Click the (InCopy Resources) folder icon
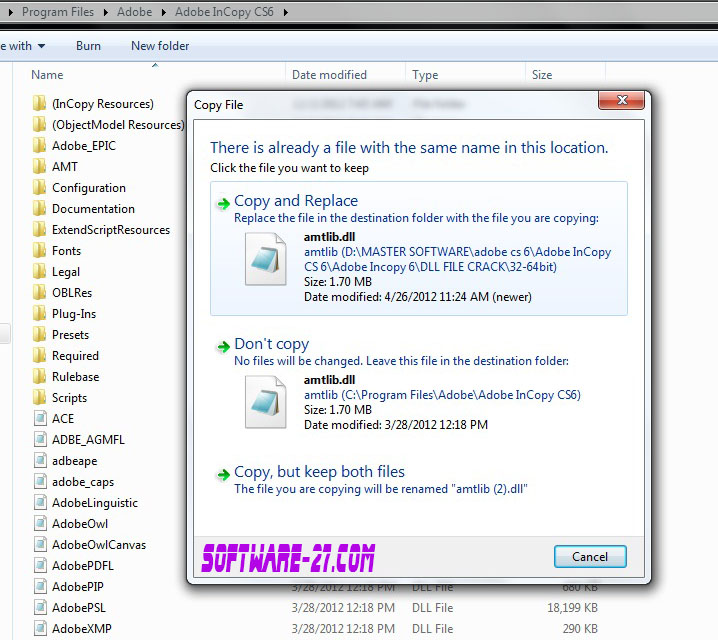The width and height of the screenshot is (718, 640). pos(39,103)
